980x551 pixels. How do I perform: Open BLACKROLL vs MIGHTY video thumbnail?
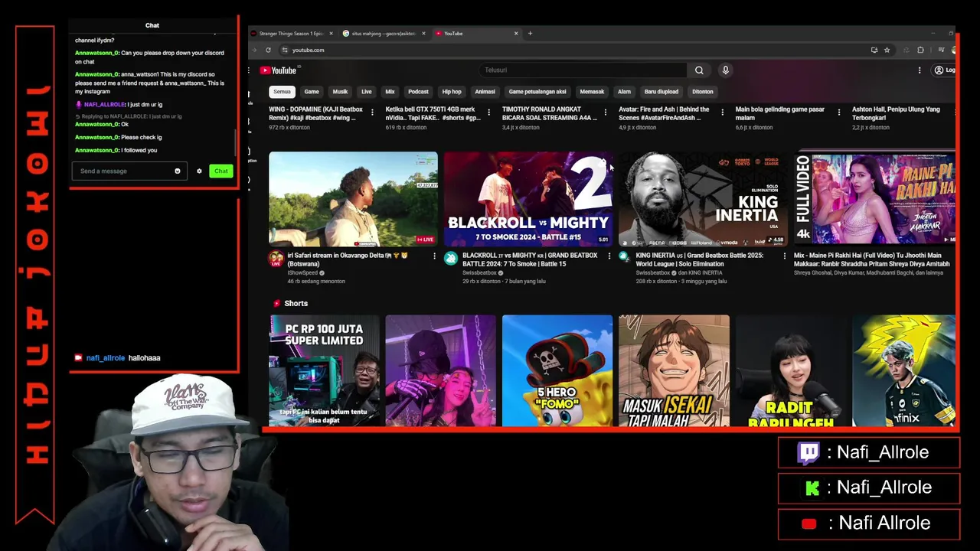528,199
